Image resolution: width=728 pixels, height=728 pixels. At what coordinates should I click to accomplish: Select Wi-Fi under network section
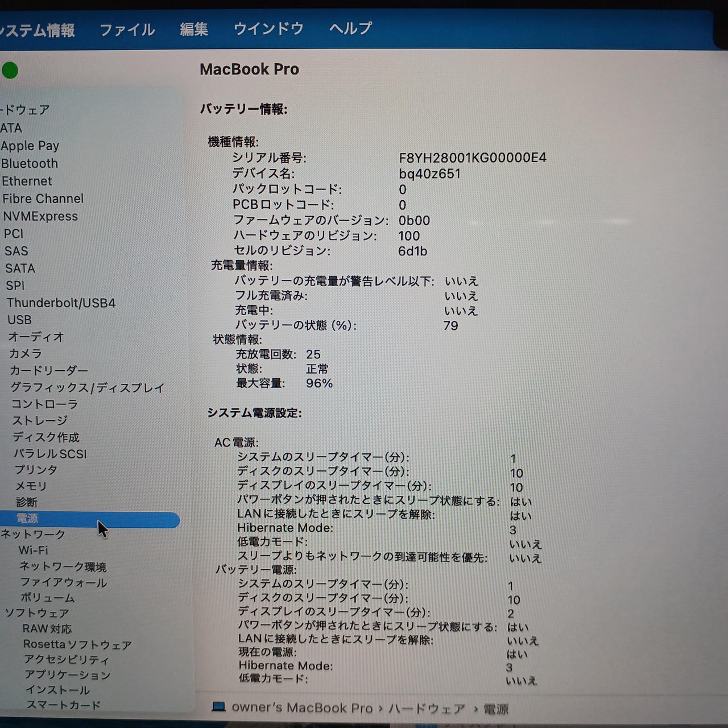(33, 551)
